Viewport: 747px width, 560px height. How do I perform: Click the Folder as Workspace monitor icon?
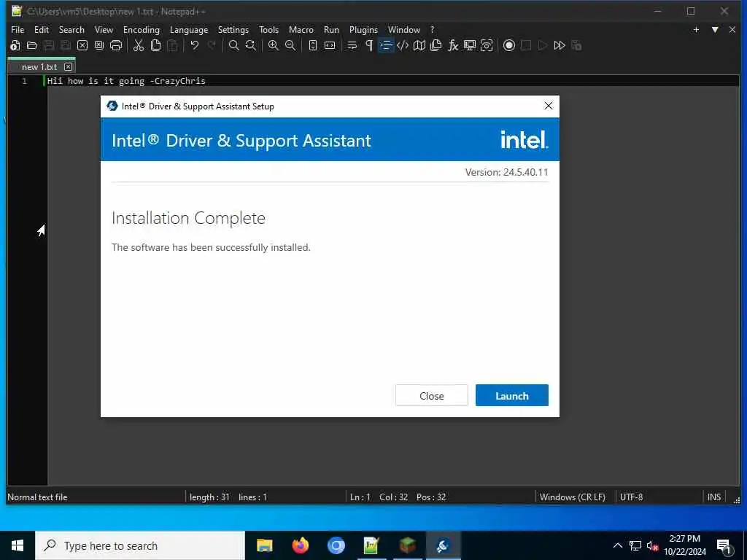pyautogui.click(x=470, y=45)
